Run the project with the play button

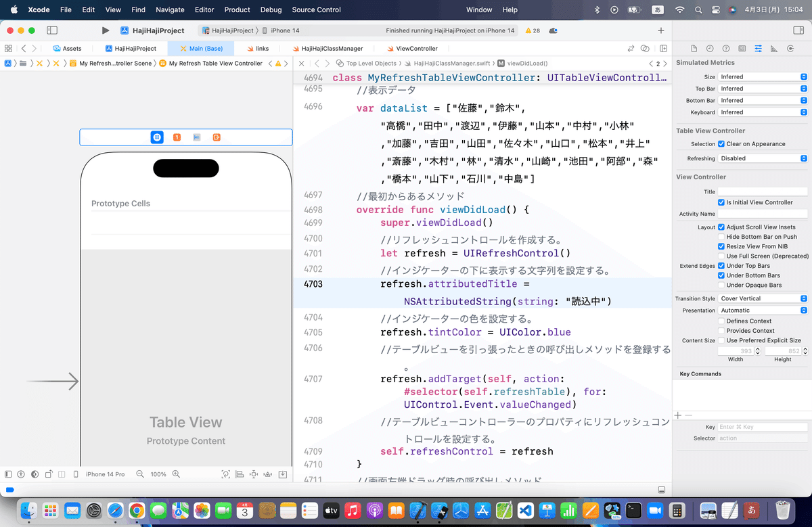(x=105, y=30)
